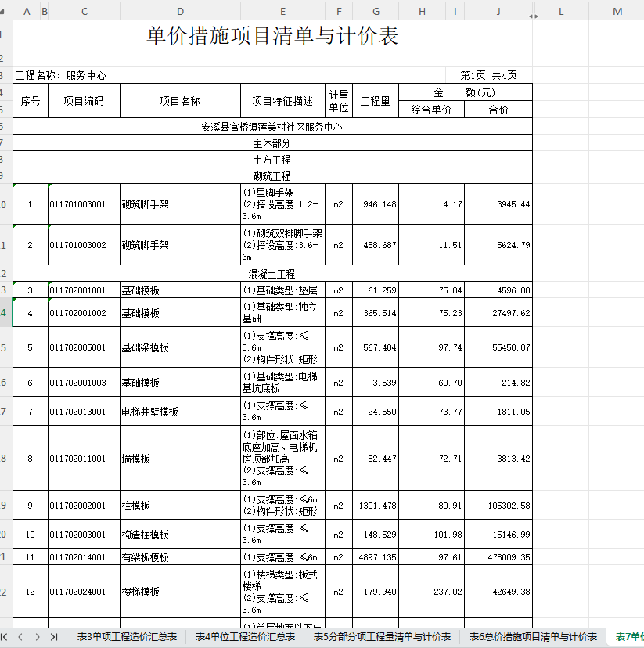Click the 金额(元) merged header
Viewport: 644px width, 648px height.
(465, 92)
